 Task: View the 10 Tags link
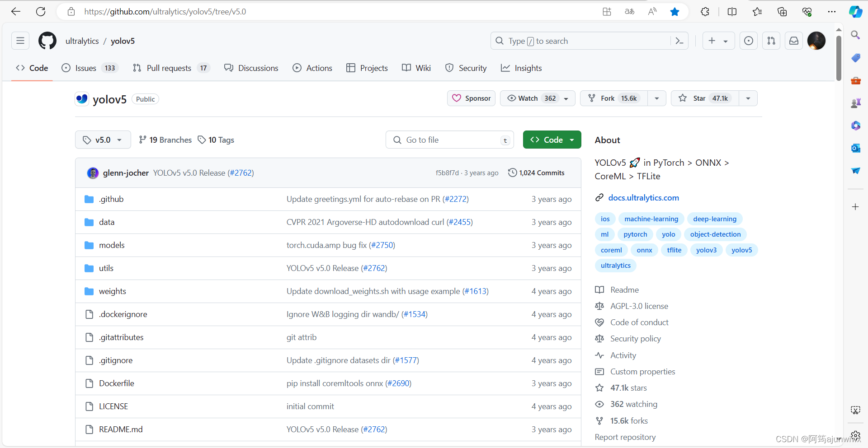click(x=216, y=140)
